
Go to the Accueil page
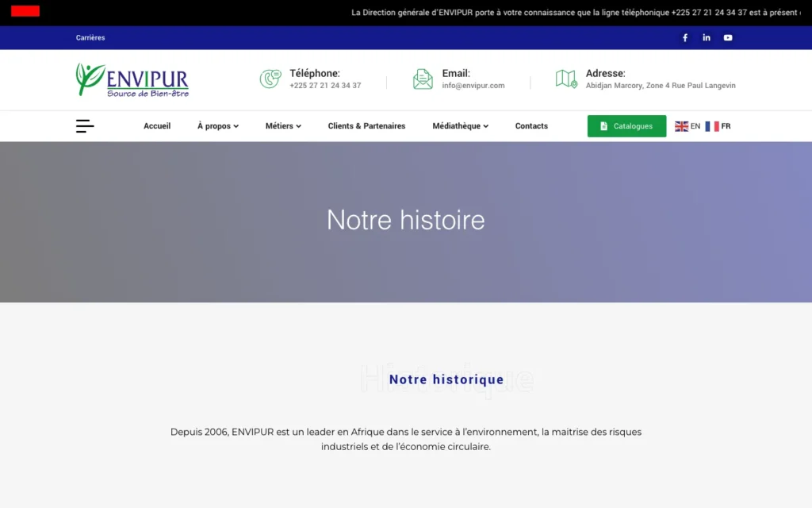(x=157, y=126)
